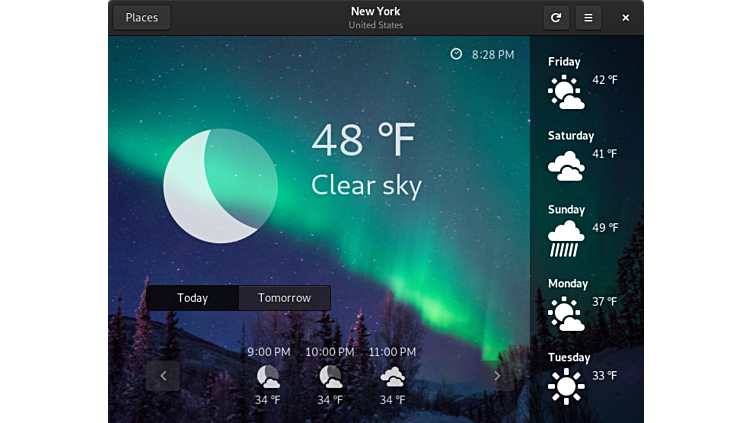Click the refresh weather icon
The height and width of the screenshot is (423, 752).
[557, 18]
